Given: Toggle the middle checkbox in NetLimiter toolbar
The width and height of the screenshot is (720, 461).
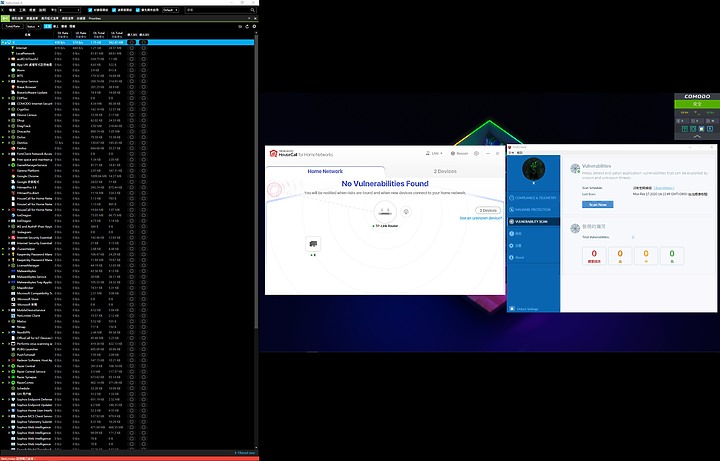Looking at the screenshot, I should tap(114, 10).
